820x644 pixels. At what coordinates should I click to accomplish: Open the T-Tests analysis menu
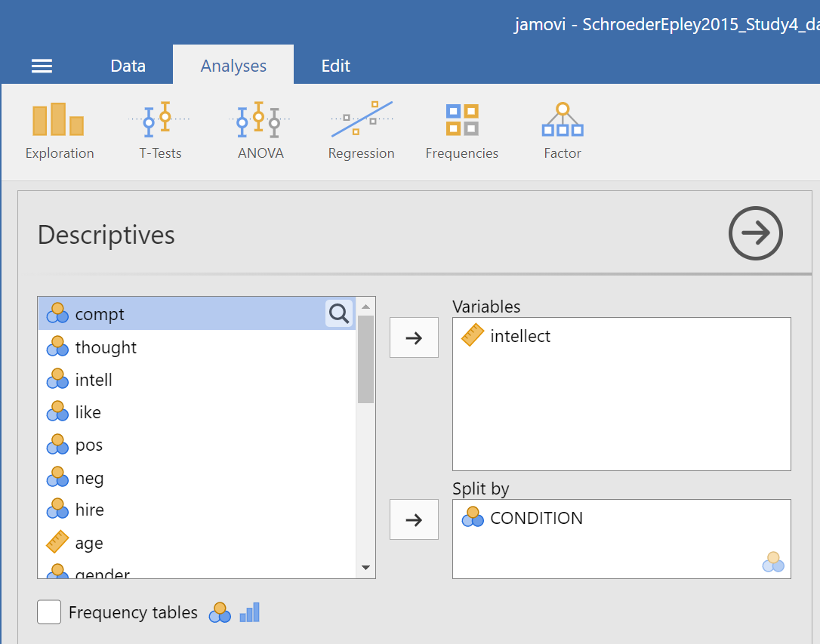click(160, 131)
